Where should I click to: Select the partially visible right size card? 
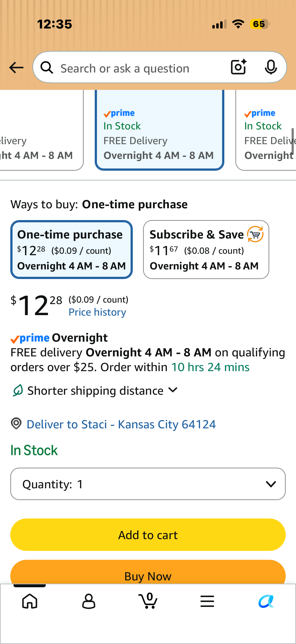click(x=266, y=130)
